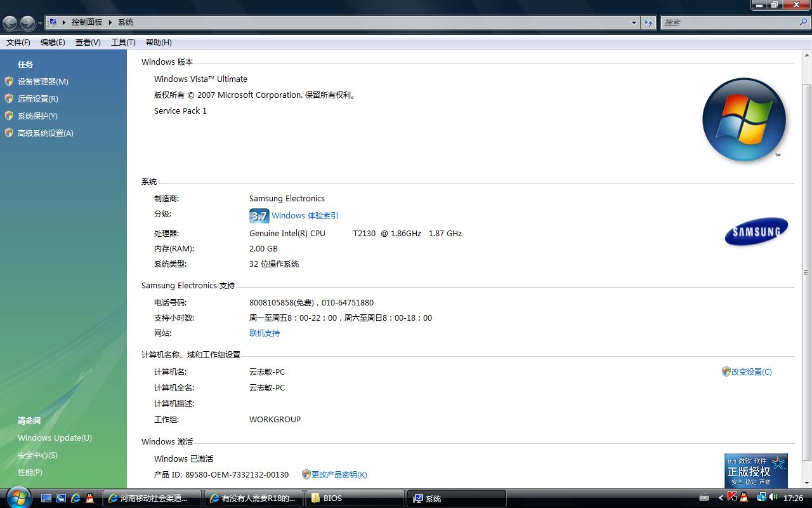The width and height of the screenshot is (812, 508).
Task: Open 性能(P) Performance link
Action: (30, 472)
